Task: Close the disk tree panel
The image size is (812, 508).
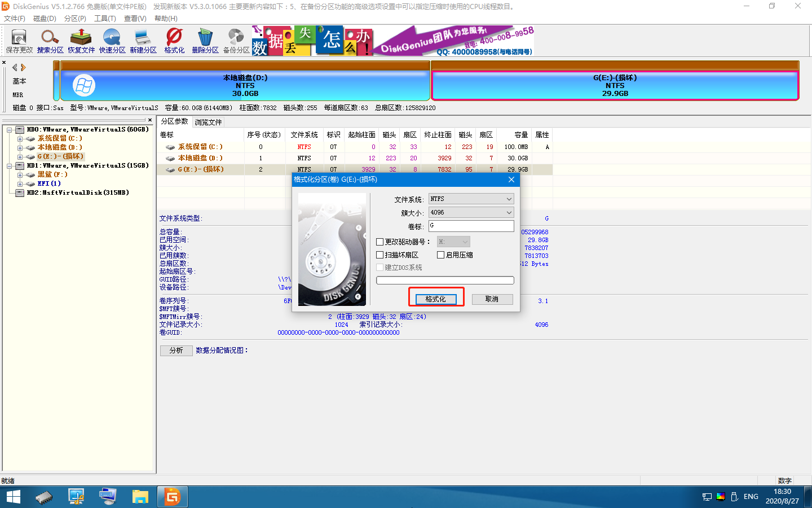Action: pos(150,120)
